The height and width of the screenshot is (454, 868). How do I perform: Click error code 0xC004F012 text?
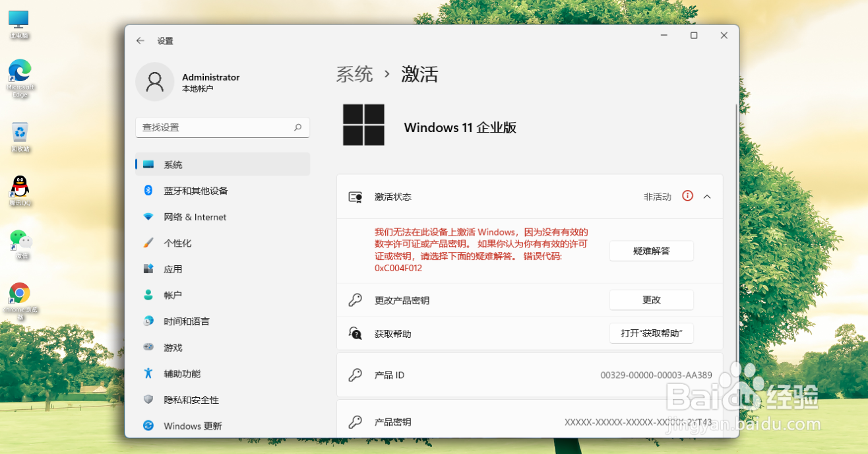pyautogui.click(x=398, y=268)
